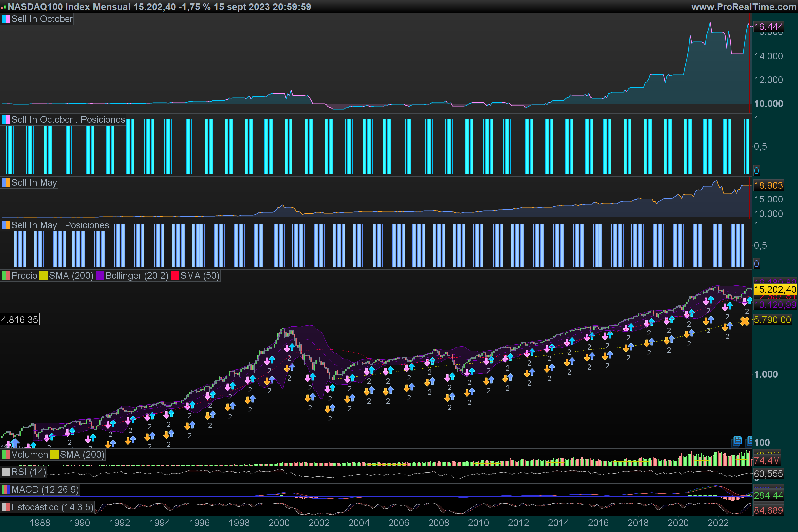Open the RSI (14) indicator label
798x532 pixels.
click(28, 472)
